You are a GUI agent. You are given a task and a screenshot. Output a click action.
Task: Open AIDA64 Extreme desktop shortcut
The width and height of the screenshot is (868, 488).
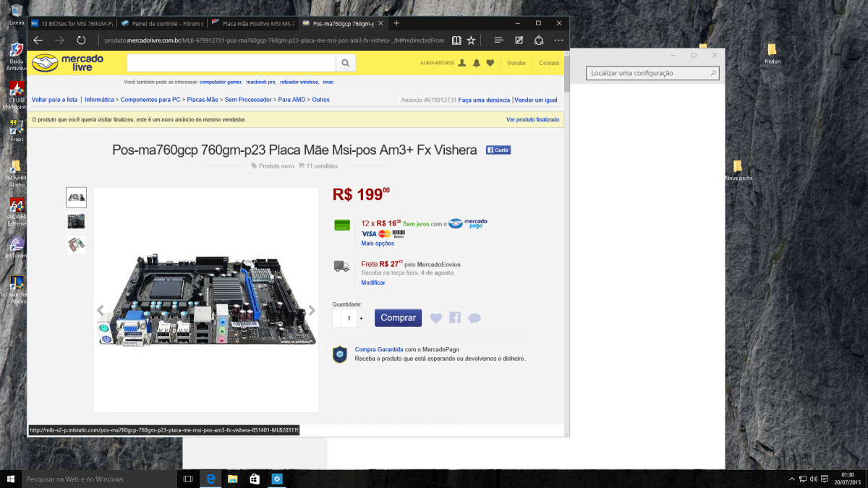click(x=16, y=212)
